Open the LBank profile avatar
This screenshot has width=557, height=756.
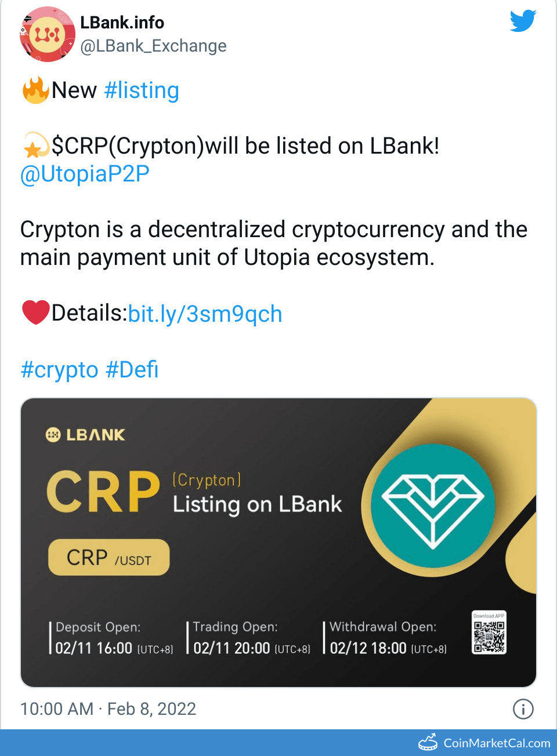point(48,35)
